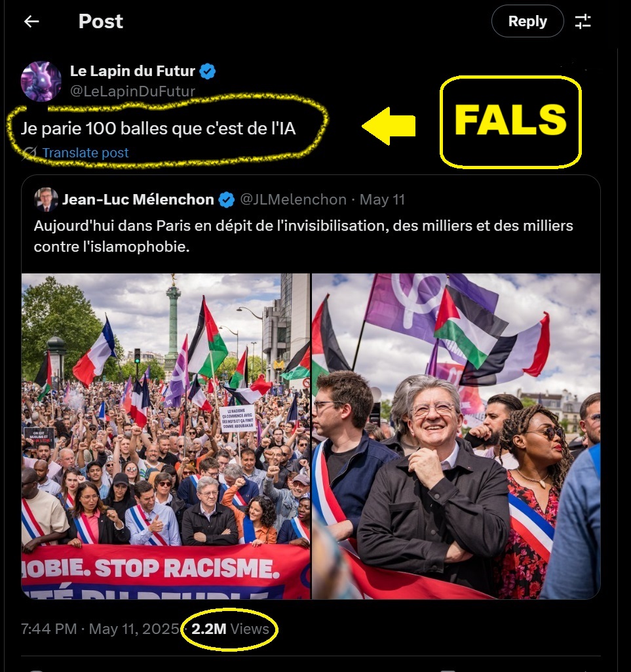Open the @LeLapinDuFutur handle
This screenshot has height=672, width=631.
132,91
